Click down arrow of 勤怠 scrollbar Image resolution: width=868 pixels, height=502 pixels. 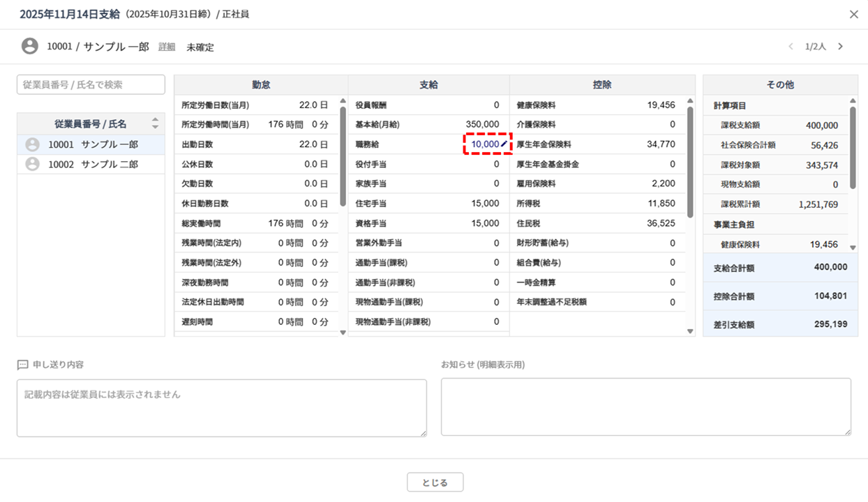pyautogui.click(x=343, y=333)
